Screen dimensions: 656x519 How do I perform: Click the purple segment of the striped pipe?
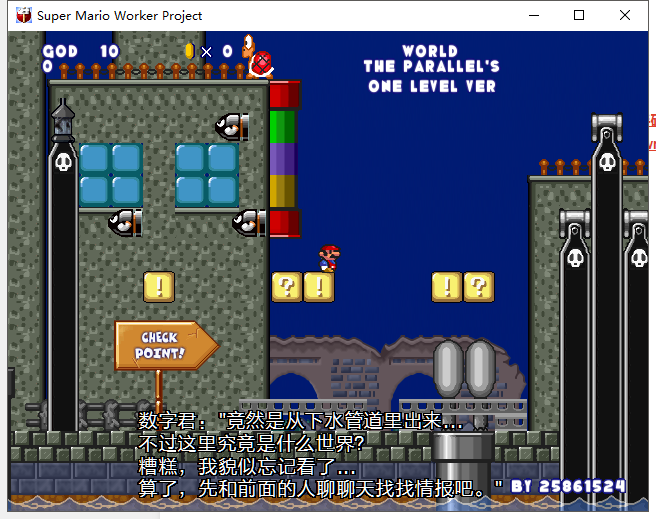point(283,159)
